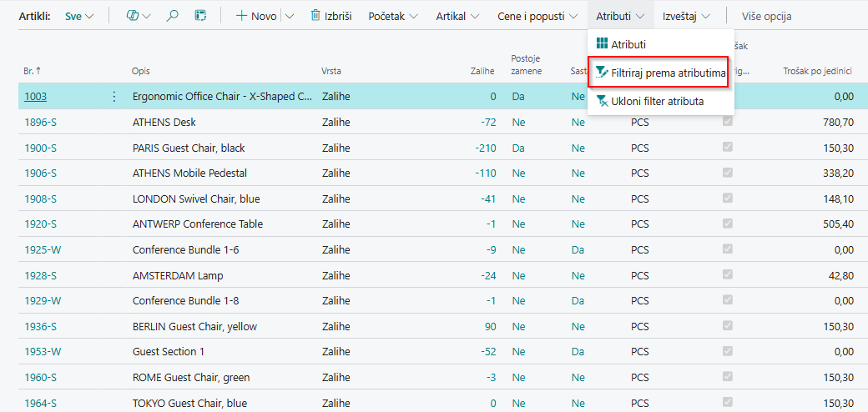The image size is (868, 412).
Task: Click the search magnifier icon
Action: point(173,16)
